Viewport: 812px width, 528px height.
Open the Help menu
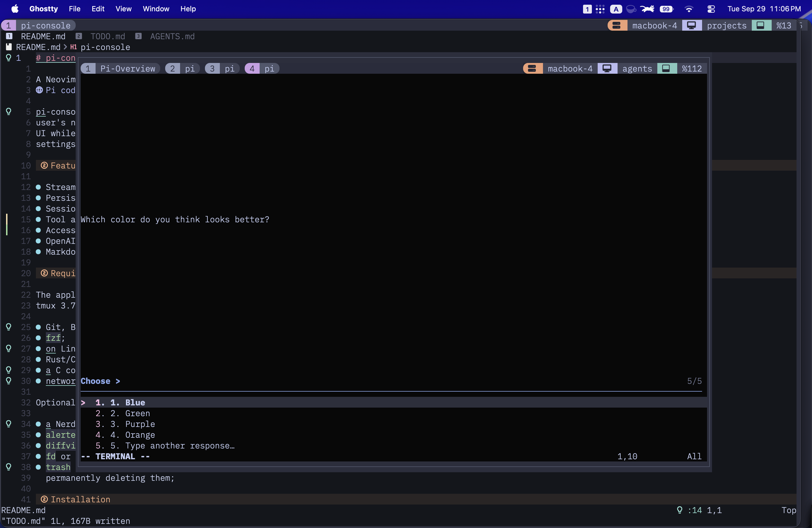point(188,9)
